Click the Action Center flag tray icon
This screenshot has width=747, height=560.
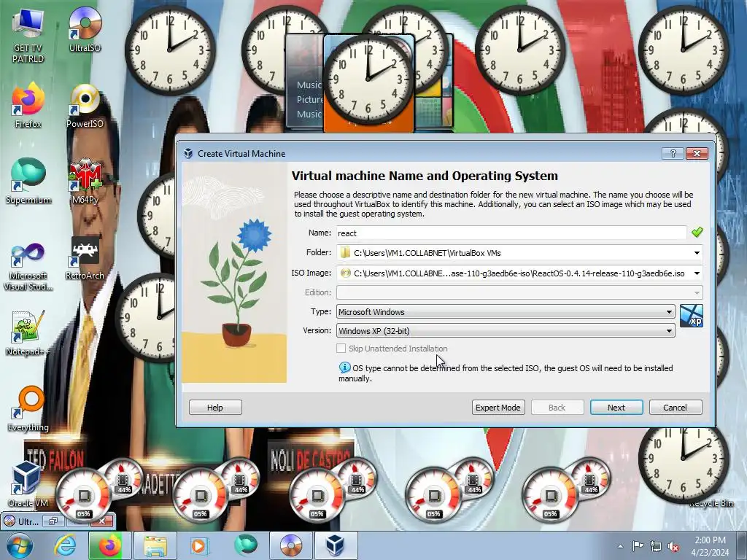[x=638, y=546]
